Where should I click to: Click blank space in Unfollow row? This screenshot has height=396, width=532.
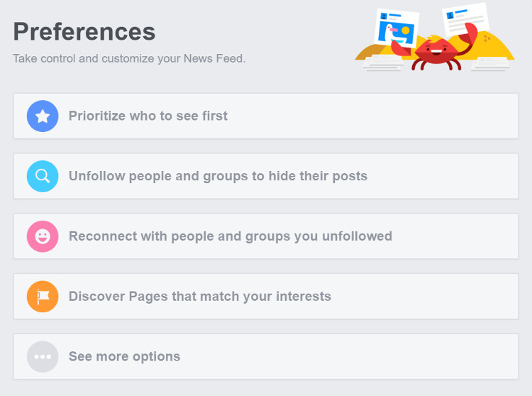443,176
